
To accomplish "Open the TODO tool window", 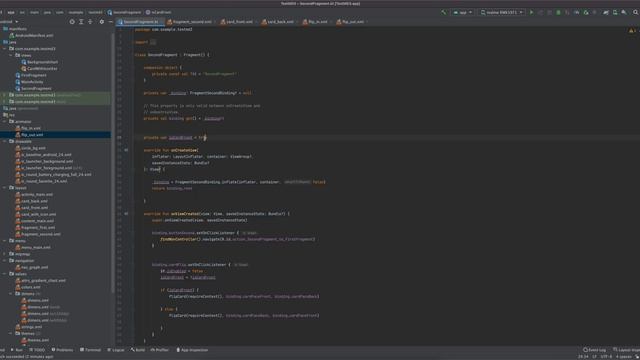I will 37,350.
